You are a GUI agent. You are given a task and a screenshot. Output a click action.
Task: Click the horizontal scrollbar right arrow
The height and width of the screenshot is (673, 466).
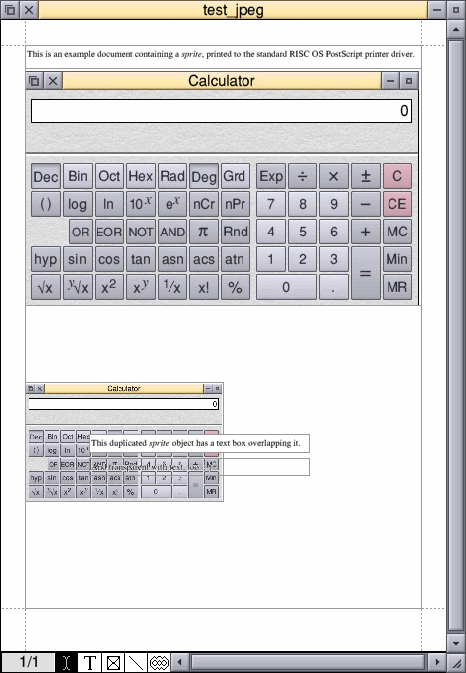coord(437,662)
